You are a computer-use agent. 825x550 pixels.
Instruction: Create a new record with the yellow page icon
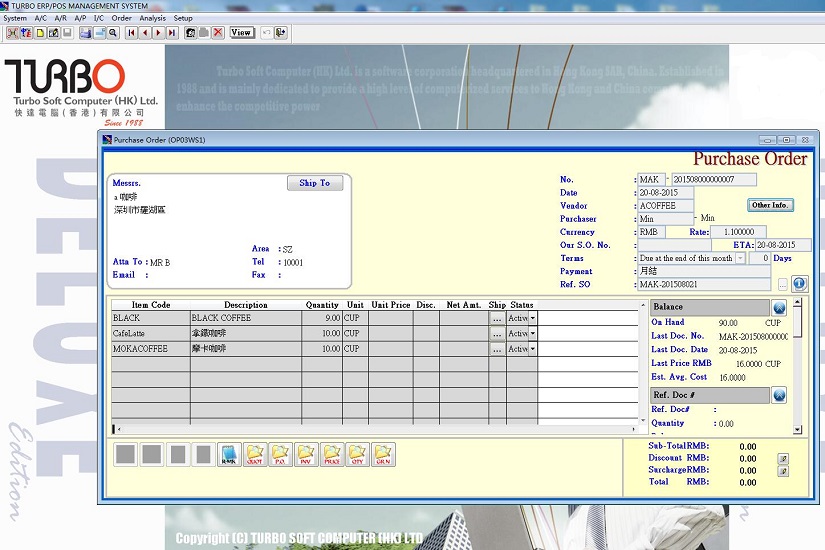[40, 33]
